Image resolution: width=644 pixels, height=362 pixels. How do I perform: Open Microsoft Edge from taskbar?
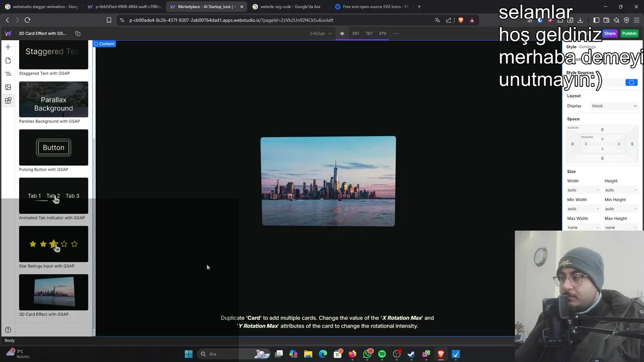[x=323, y=354]
